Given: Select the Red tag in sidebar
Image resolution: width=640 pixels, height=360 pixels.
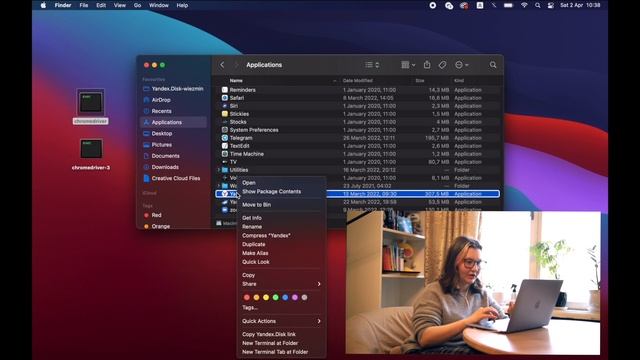Looking at the screenshot, I should (x=173, y=215).
